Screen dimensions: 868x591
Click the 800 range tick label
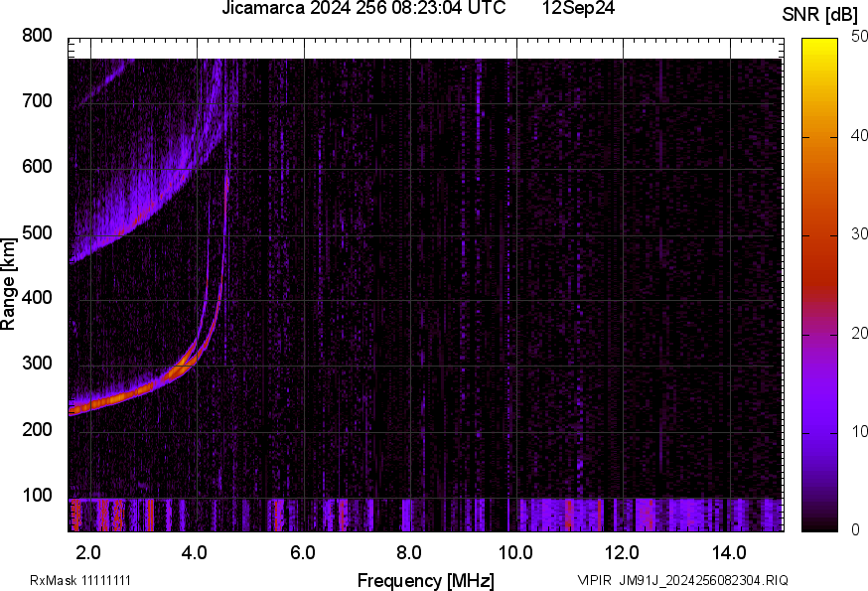[36, 36]
